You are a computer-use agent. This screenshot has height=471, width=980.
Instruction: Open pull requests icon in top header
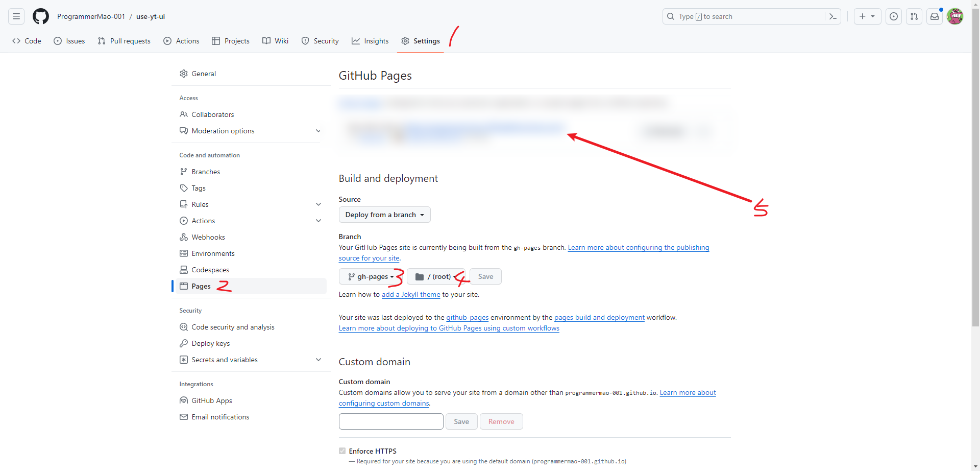coord(914,16)
